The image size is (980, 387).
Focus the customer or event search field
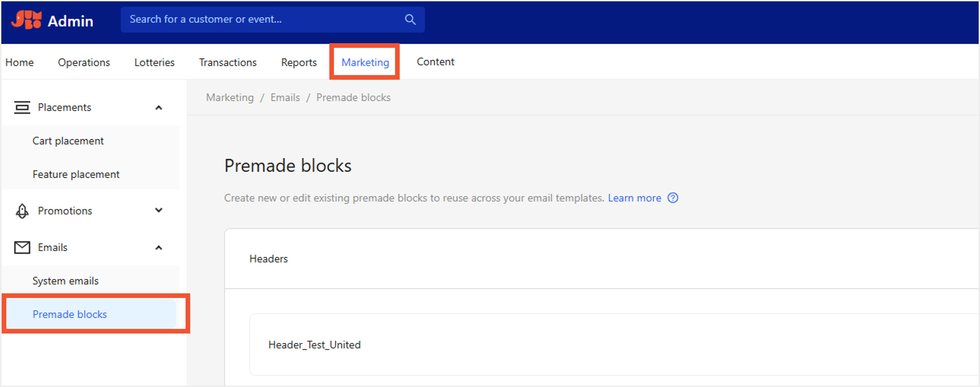tap(273, 19)
